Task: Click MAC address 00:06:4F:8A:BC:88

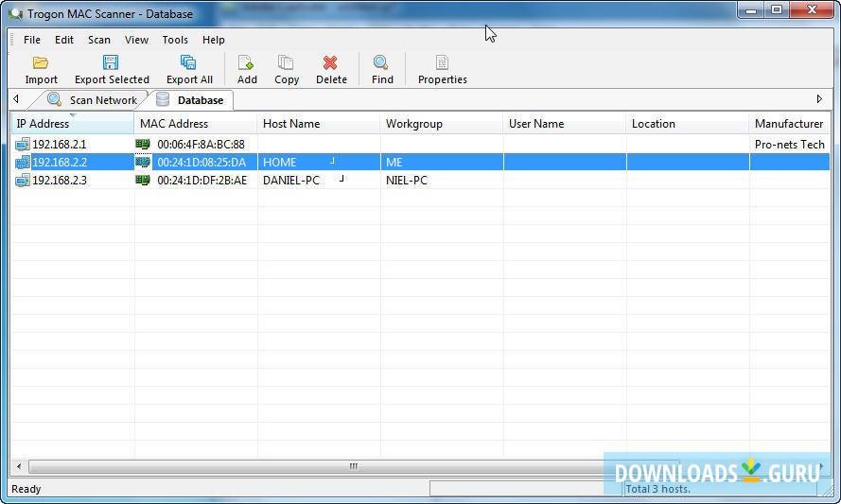Action: coord(201,145)
